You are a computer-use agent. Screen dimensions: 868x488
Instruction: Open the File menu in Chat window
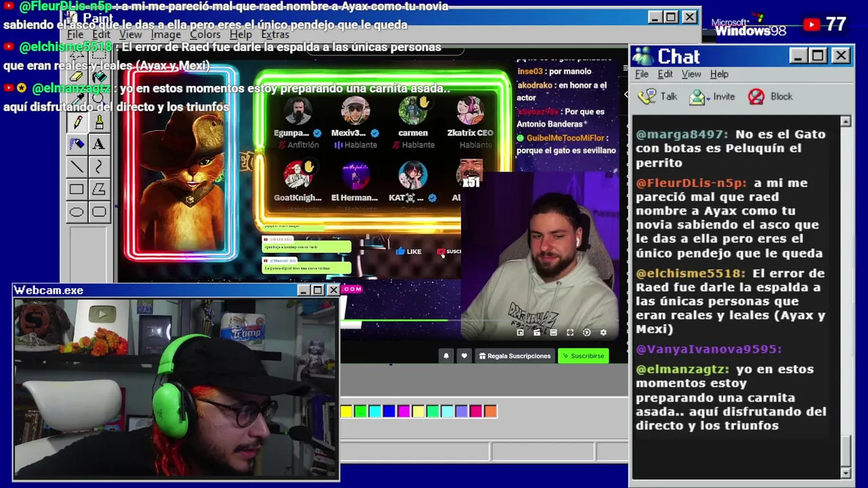(642, 74)
